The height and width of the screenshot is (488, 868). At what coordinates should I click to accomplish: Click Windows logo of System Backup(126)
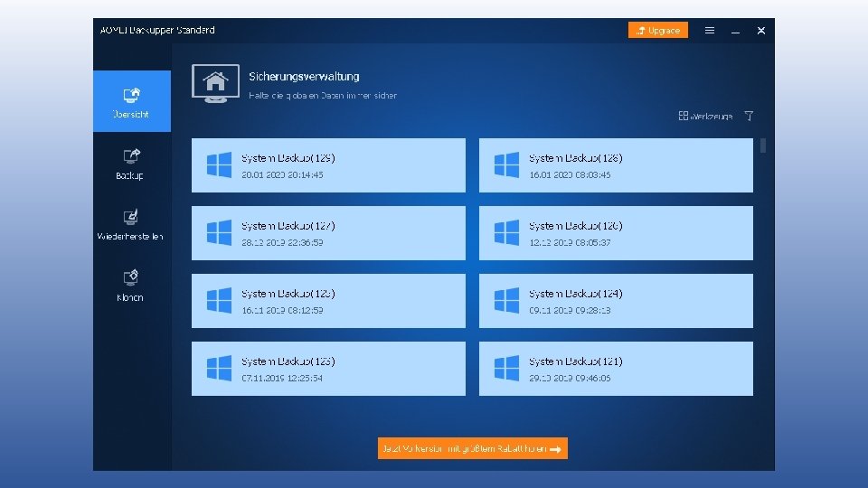click(x=506, y=232)
